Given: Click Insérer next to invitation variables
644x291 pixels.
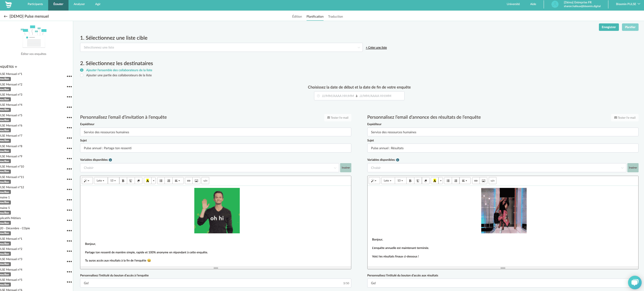Looking at the screenshot, I should (346, 168).
